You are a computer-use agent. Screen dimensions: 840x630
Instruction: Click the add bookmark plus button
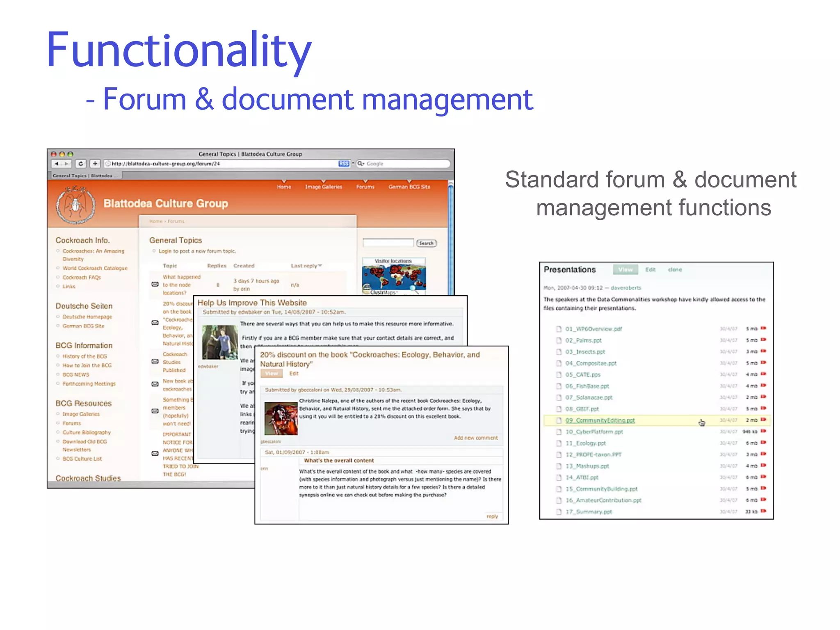coord(95,164)
